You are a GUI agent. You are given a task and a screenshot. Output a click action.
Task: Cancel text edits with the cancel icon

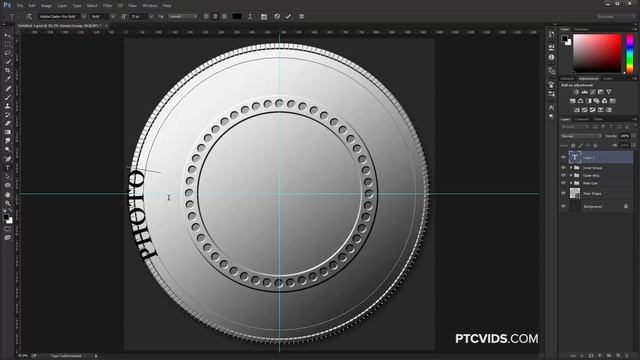click(x=277, y=16)
